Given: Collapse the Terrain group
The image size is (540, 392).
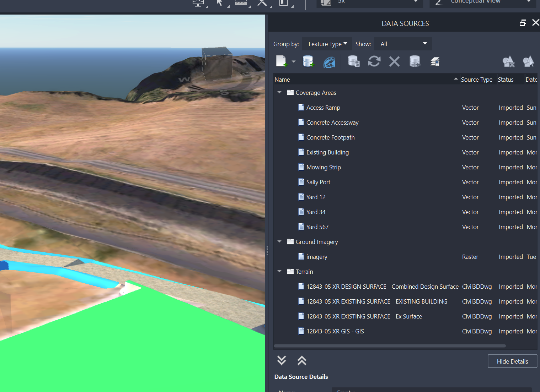Looking at the screenshot, I should click(279, 271).
